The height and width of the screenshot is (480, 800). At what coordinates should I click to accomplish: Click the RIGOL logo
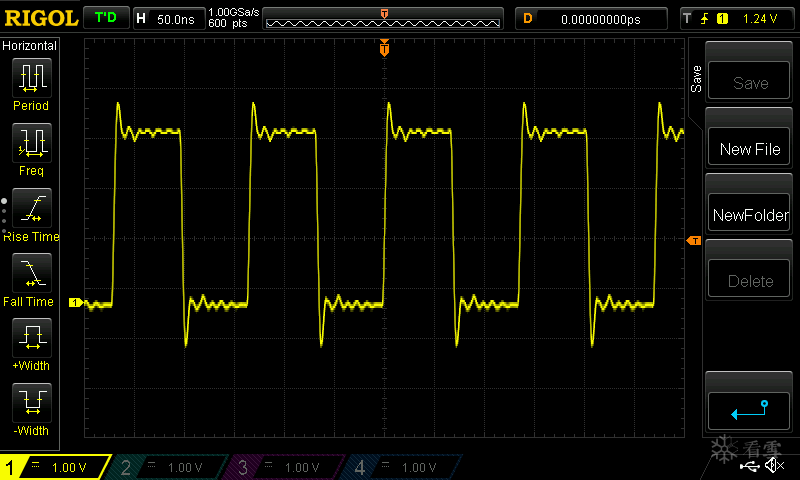coord(41,18)
